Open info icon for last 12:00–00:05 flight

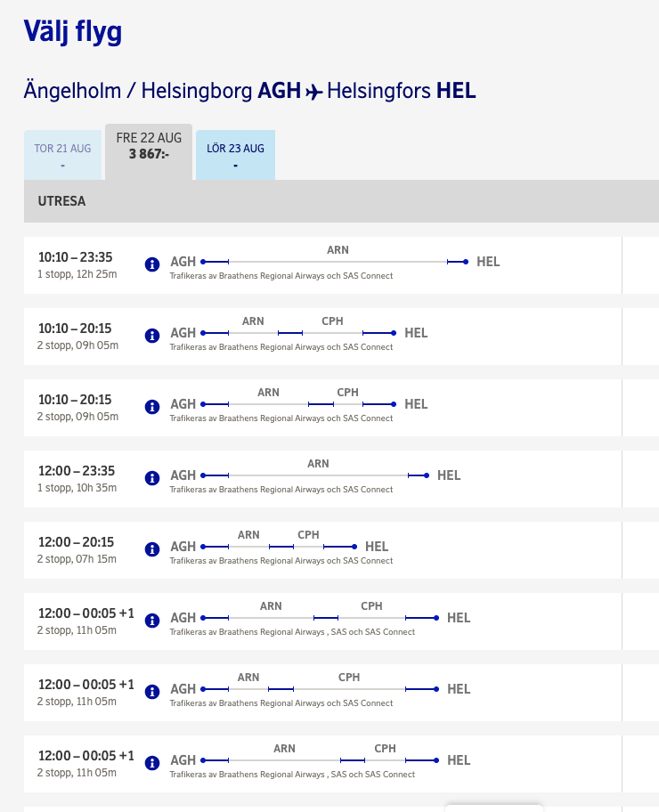click(x=151, y=762)
